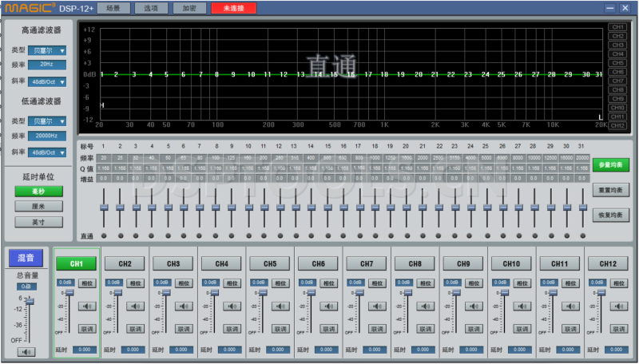Click the 重置均衡 reset EQ button
This screenshot has height=364, width=639.
[x=611, y=191]
